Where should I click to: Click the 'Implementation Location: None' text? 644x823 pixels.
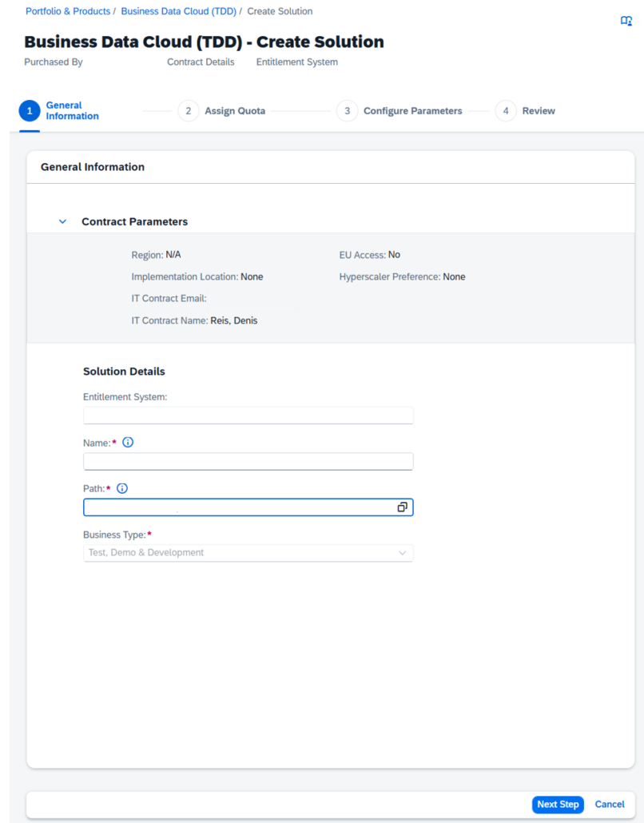[197, 276]
